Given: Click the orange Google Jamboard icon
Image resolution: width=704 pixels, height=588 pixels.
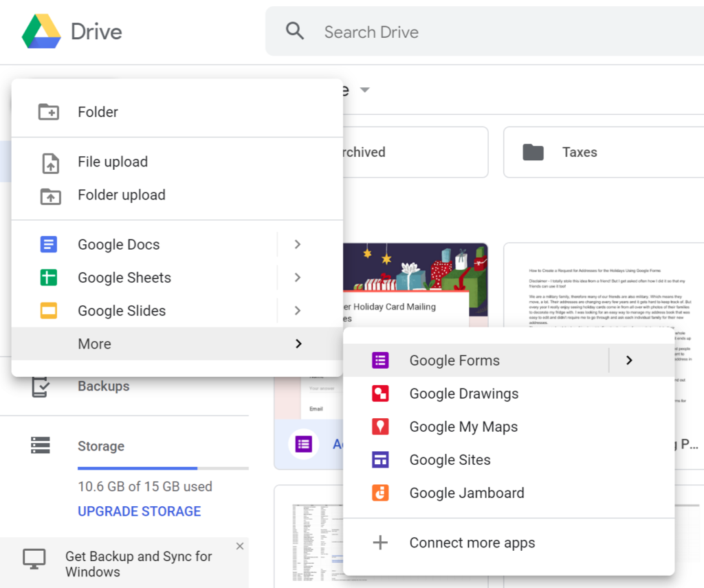Looking at the screenshot, I should [x=380, y=493].
